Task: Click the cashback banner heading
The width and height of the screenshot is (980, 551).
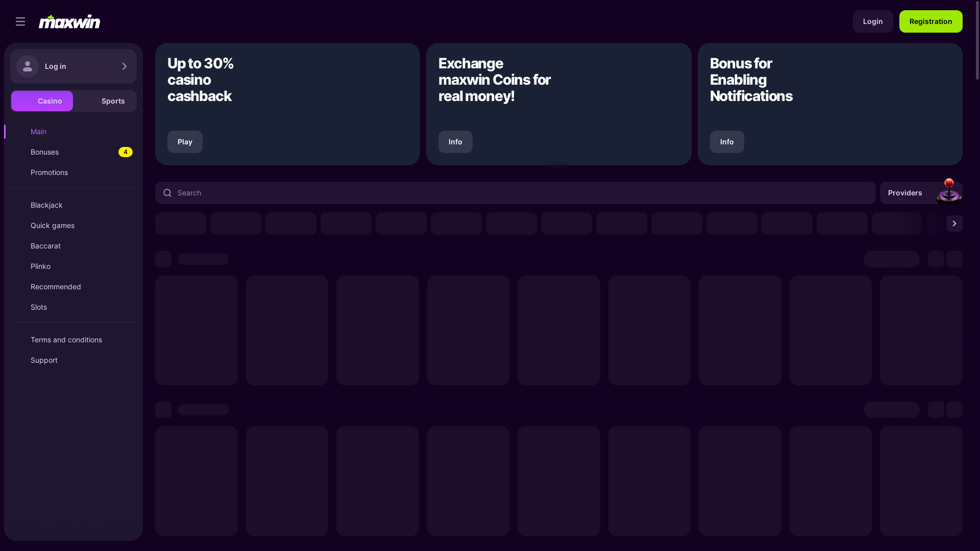Action: [x=201, y=80]
